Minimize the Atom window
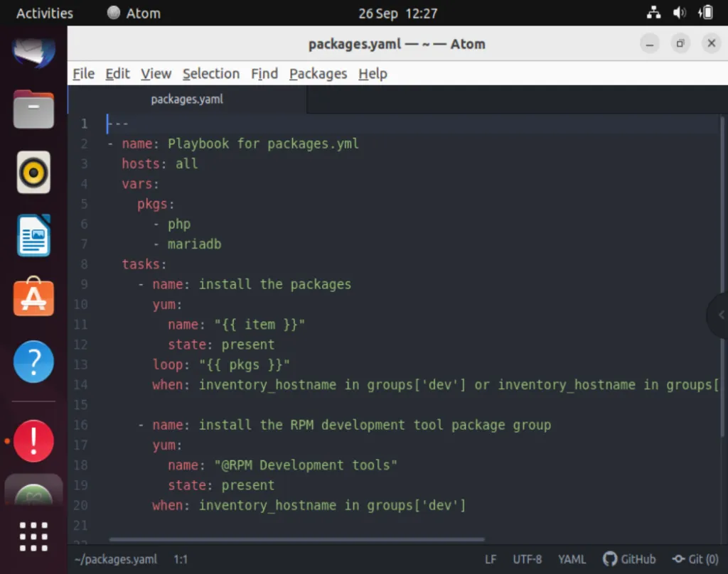This screenshot has width=728, height=574. (x=650, y=44)
